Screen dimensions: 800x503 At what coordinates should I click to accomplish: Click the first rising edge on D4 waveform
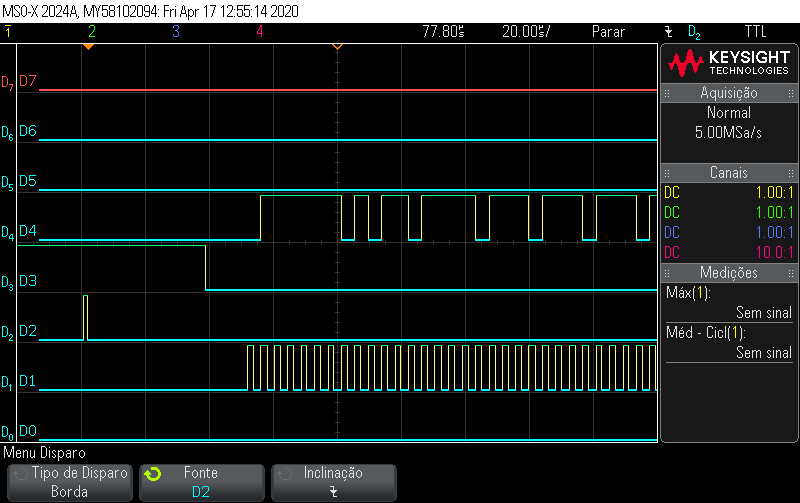pyautogui.click(x=261, y=218)
